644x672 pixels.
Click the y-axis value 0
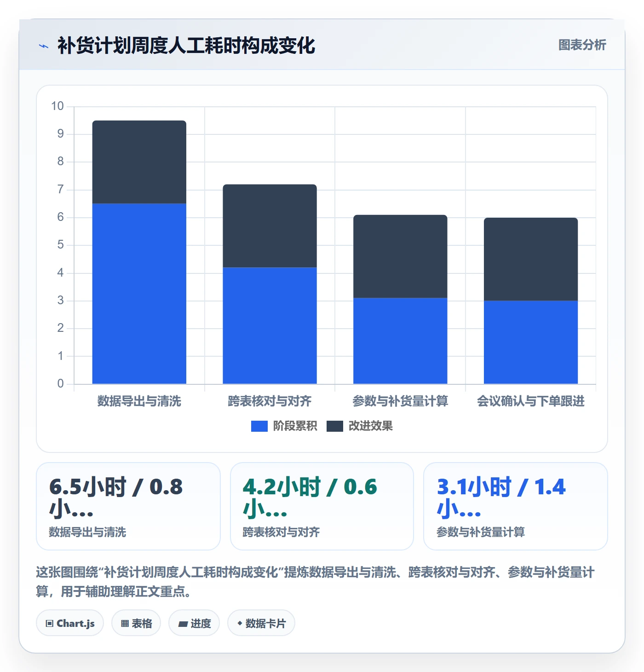(61, 384)
